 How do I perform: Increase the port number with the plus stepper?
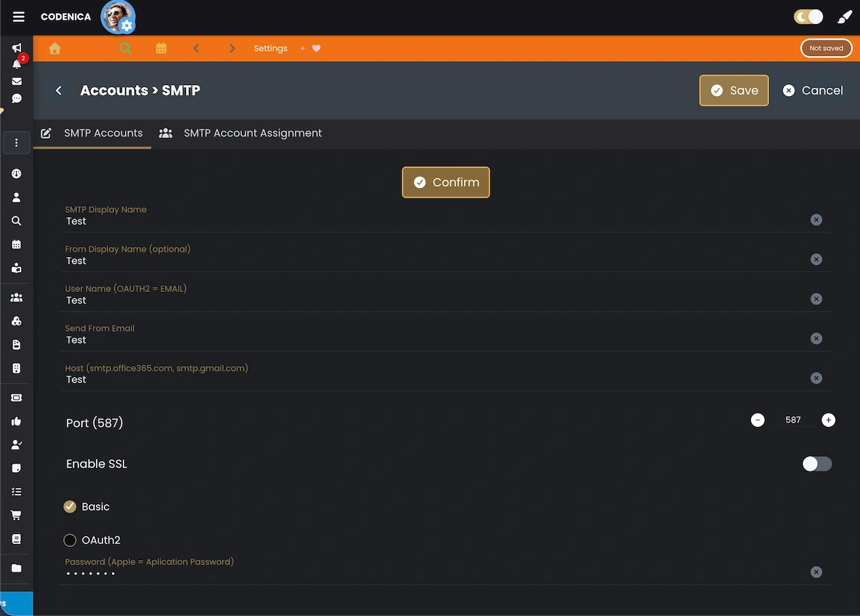click(828, 420)
